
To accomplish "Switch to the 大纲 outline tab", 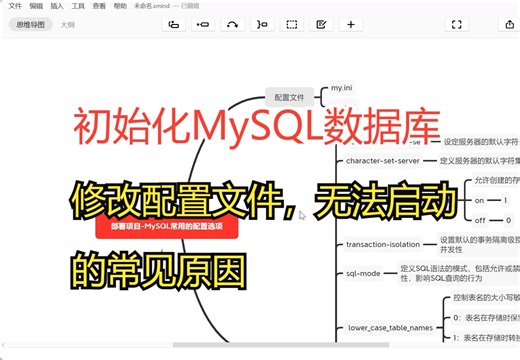I will pos(68,25).
